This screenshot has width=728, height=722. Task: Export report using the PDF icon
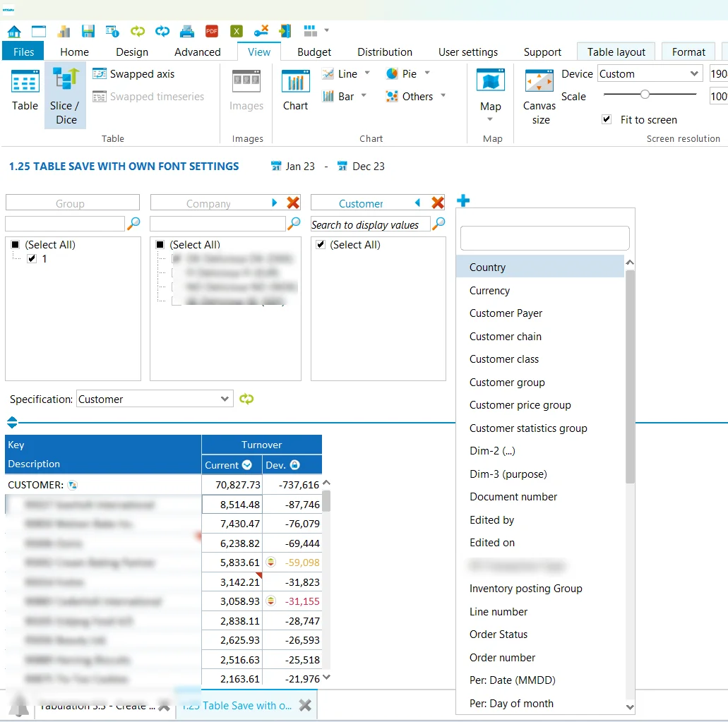[x=212, y=31]
